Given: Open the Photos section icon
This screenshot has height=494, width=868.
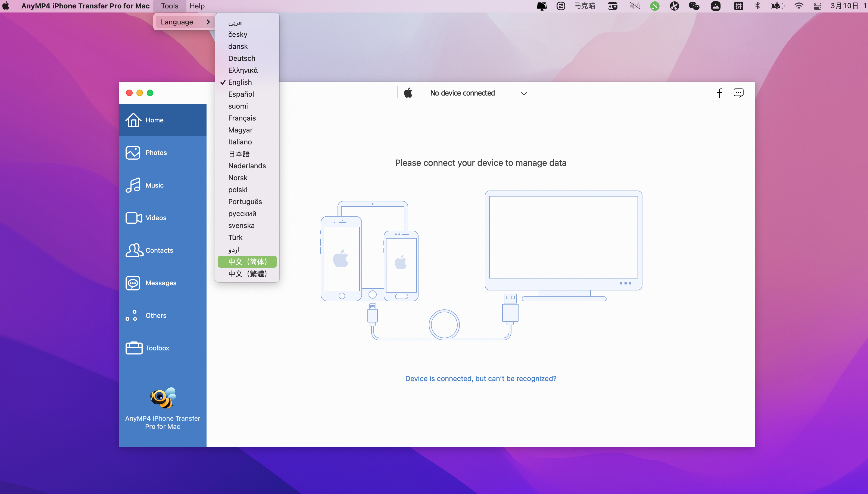Looking at the screenshot, I should [133, 153].
